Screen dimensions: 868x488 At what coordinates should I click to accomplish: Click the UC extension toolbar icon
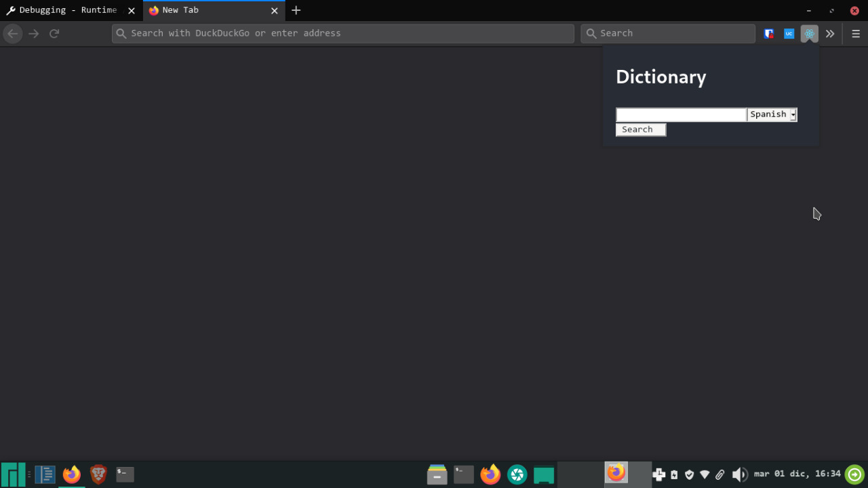789,33
